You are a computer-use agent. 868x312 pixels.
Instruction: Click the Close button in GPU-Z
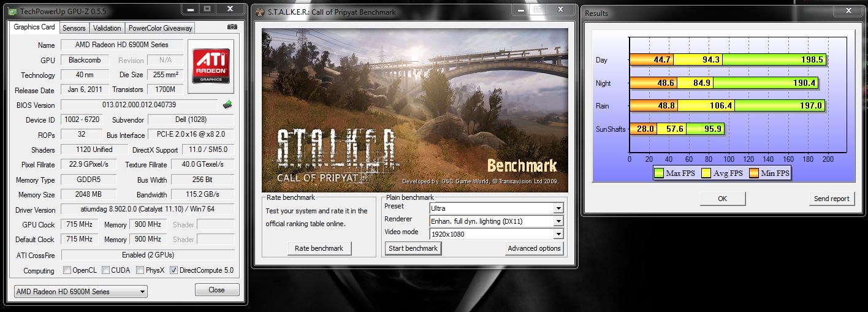pos(216,290)
